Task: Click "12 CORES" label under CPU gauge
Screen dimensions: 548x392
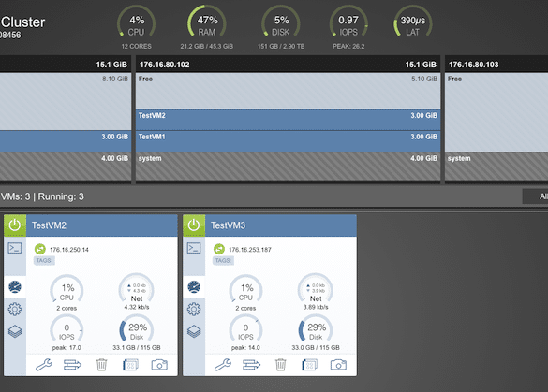Action: pos(137,46)
